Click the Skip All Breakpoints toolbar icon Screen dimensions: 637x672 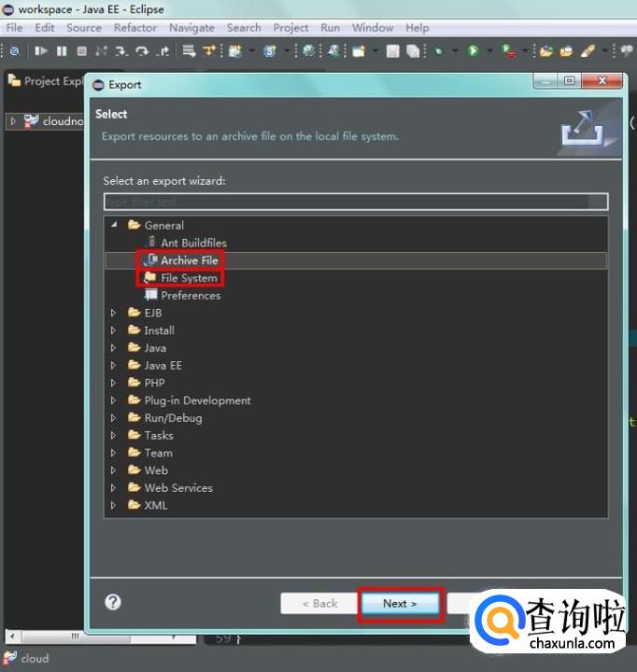click(x=14, y=51)
